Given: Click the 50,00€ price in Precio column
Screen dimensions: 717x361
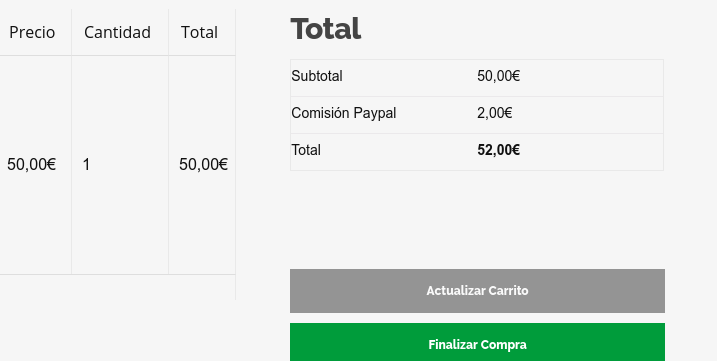Looking at the screenshot, I should [32, 165].
